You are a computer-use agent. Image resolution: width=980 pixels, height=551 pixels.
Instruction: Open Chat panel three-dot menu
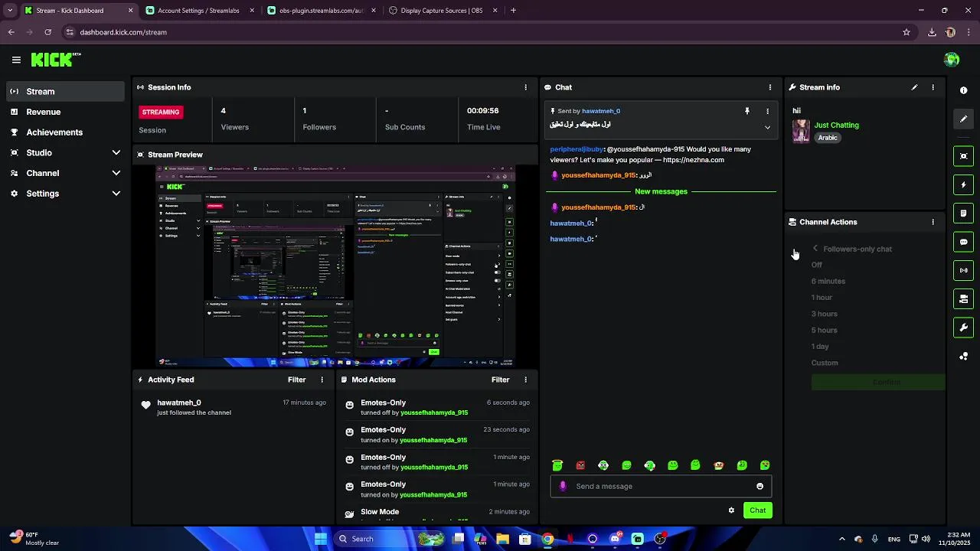click(x=770, y=87)
